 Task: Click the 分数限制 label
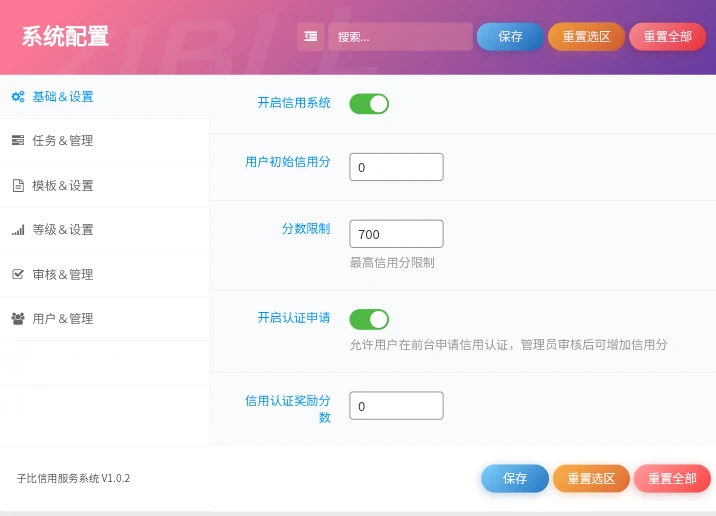[x=306, y=228]
